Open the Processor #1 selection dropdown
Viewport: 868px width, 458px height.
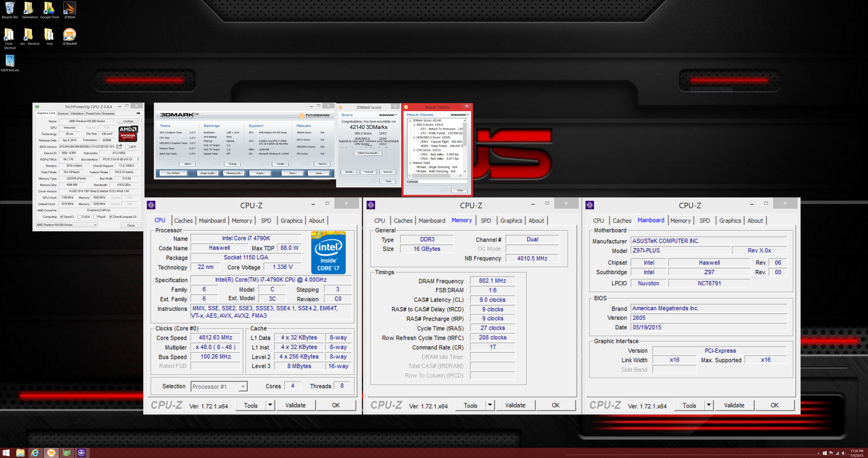pyautogui.click(x=219, y=387)
